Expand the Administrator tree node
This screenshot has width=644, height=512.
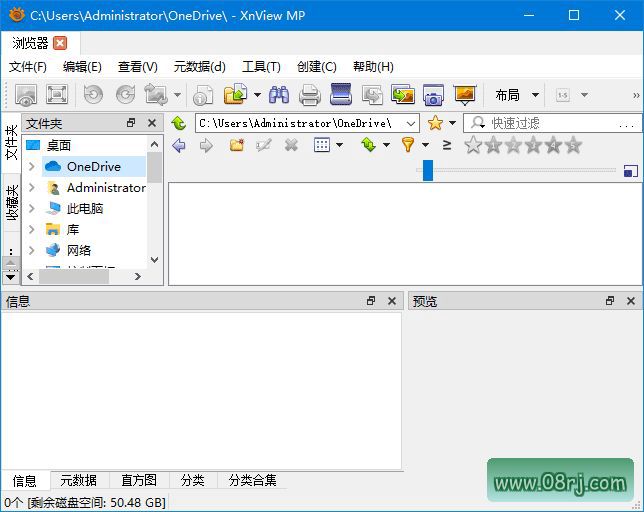point(32,188)
